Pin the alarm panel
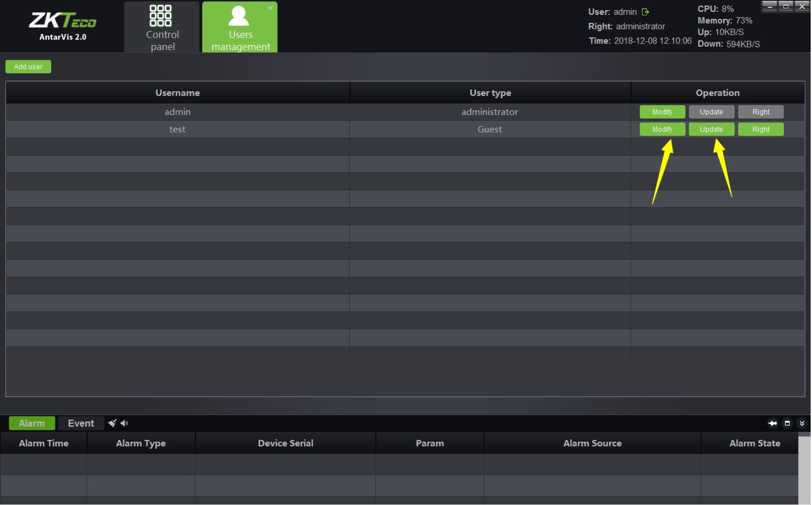The height and width of the screenshot is (505, 812). (773, 424)
